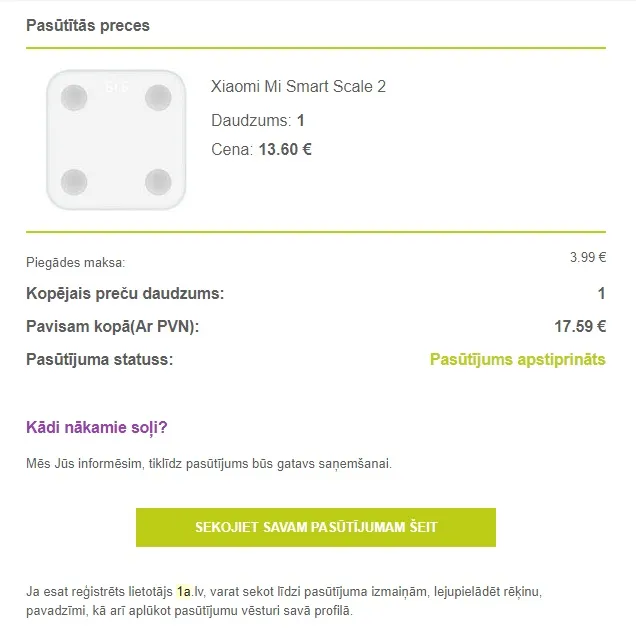The width and height of the screenshot is (636, 633).
Task: Click the Xiaomi Mi Smart Scale product image
Action: 116,139
